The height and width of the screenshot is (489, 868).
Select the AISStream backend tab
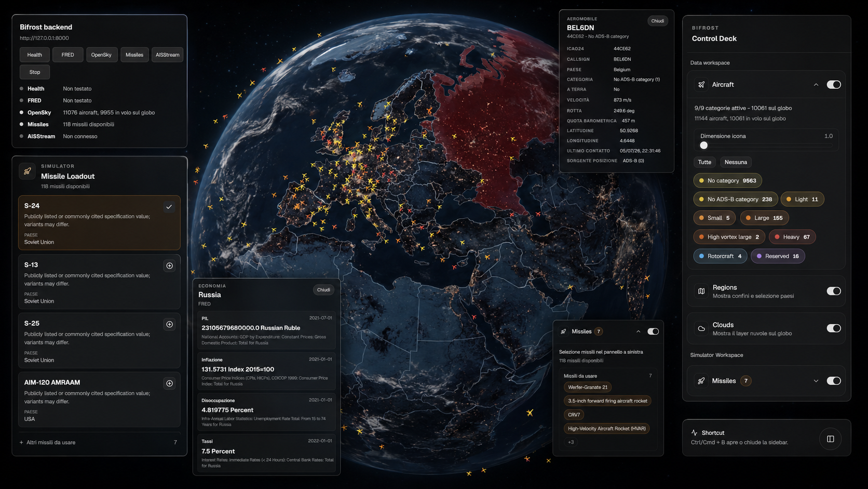point(167,55)
